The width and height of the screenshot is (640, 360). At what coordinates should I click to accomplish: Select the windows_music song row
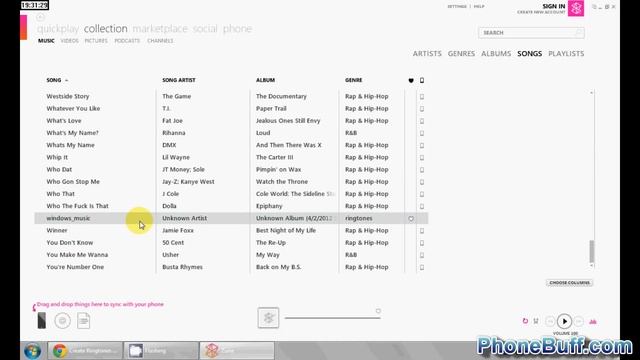click(231, 218)
